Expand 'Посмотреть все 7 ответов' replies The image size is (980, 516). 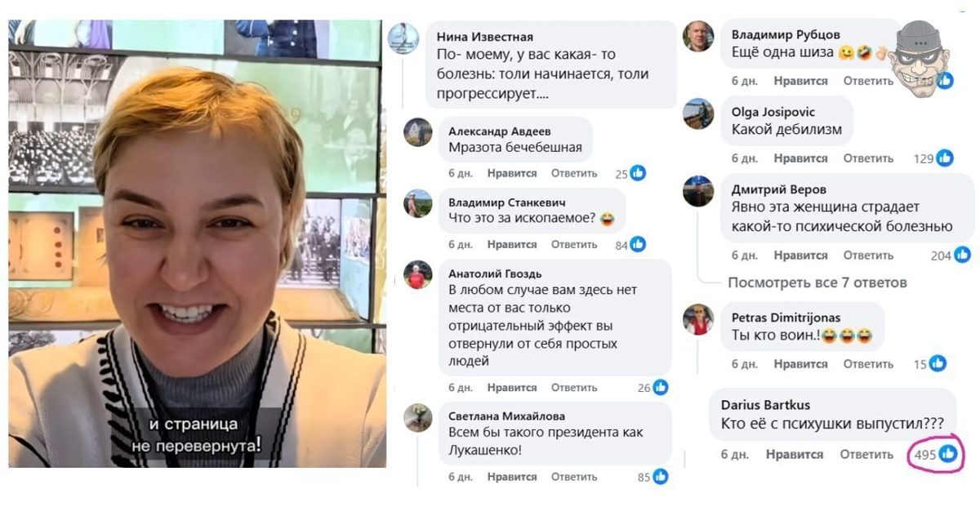[817, 282]
